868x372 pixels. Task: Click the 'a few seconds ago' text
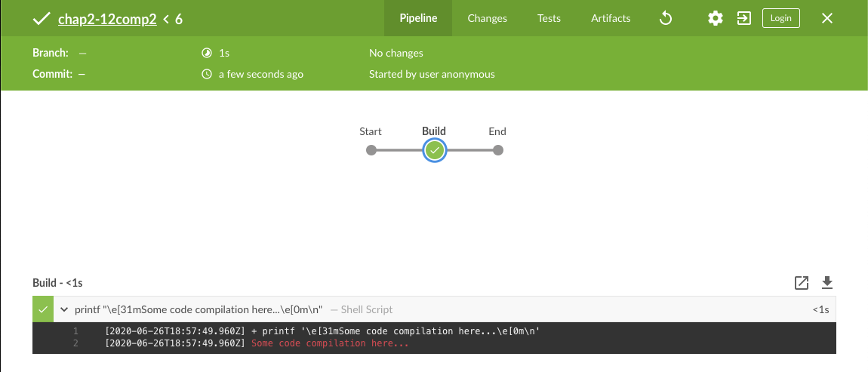click(x=261, y=74)
